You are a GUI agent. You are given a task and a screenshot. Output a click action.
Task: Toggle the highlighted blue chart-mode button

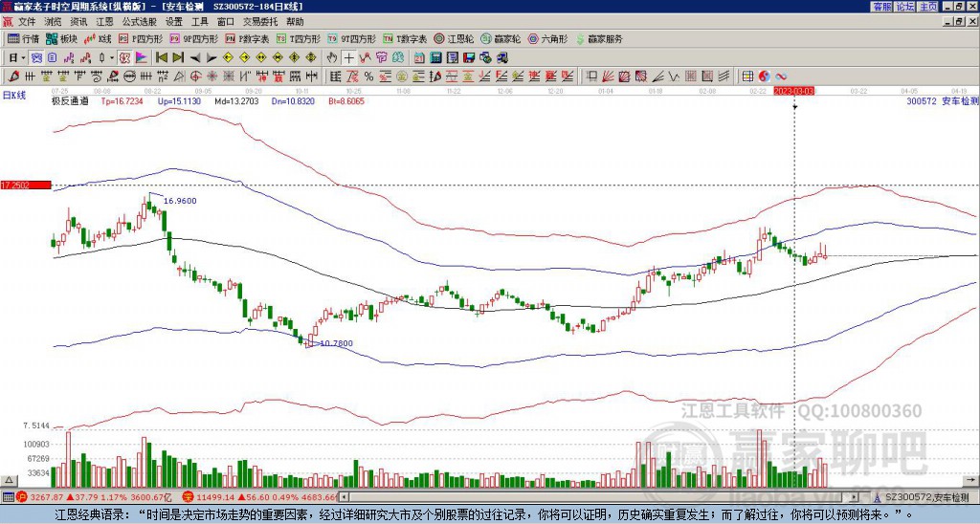(36, 58)
